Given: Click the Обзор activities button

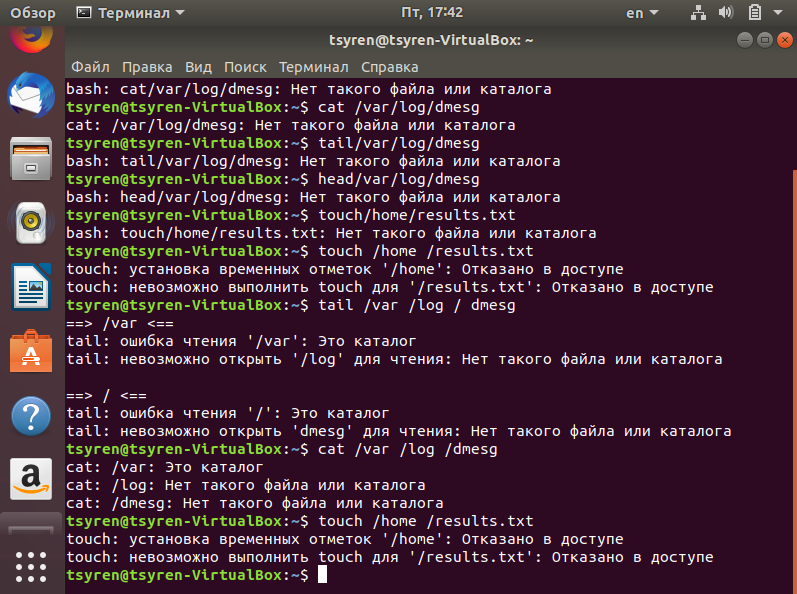Looking at the screenshot, I should (x=33, y=13).
